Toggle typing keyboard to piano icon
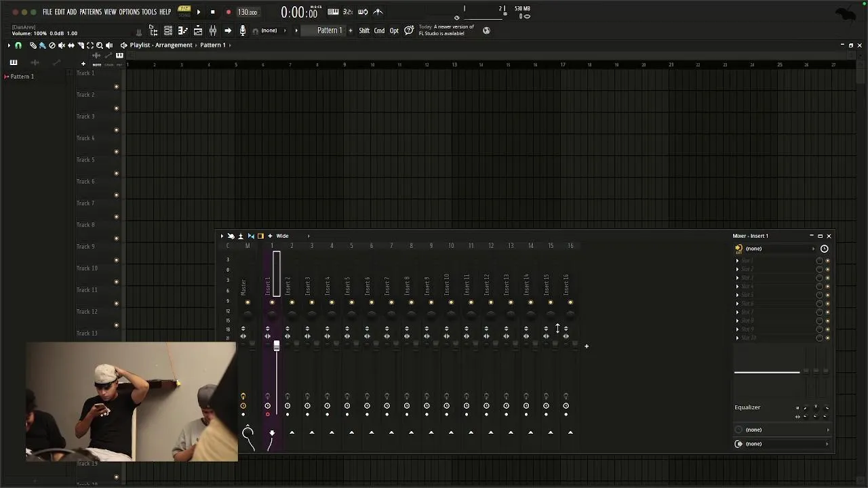Screen dimensions: 868x488 [333, 12]
